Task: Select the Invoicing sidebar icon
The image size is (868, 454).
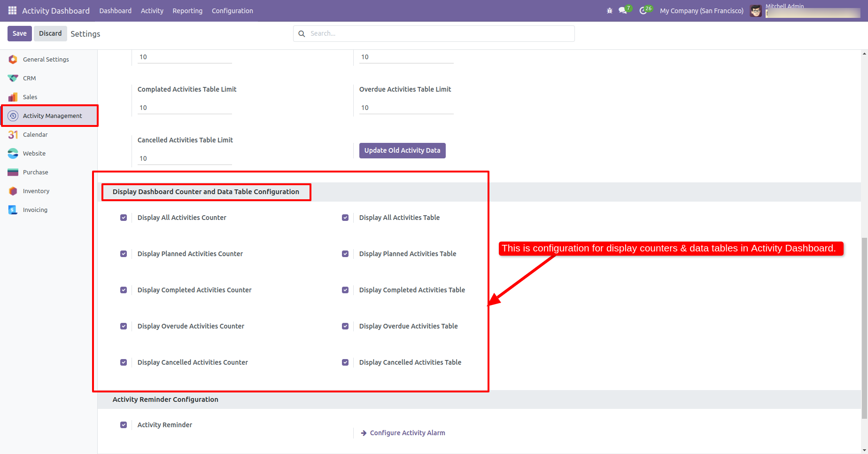Action: 13,210
